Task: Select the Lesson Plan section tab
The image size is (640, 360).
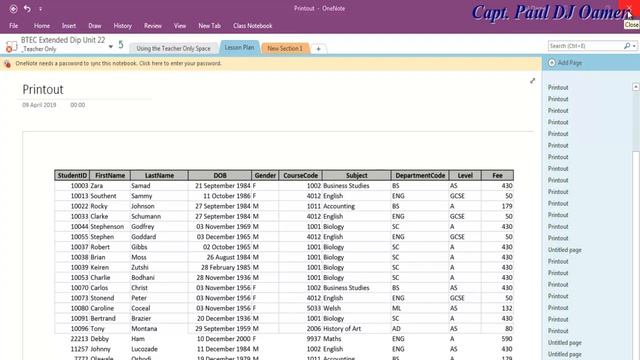Action: tap(239, 47)
